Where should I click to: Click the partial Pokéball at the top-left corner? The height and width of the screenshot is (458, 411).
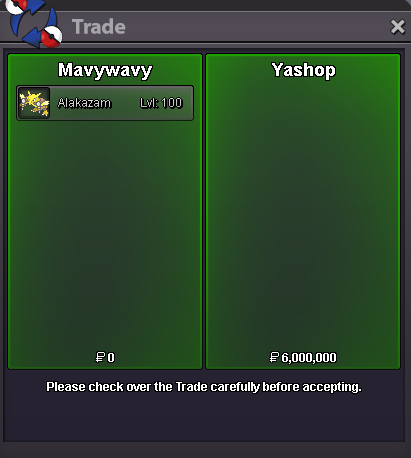[x=15, y=7]
